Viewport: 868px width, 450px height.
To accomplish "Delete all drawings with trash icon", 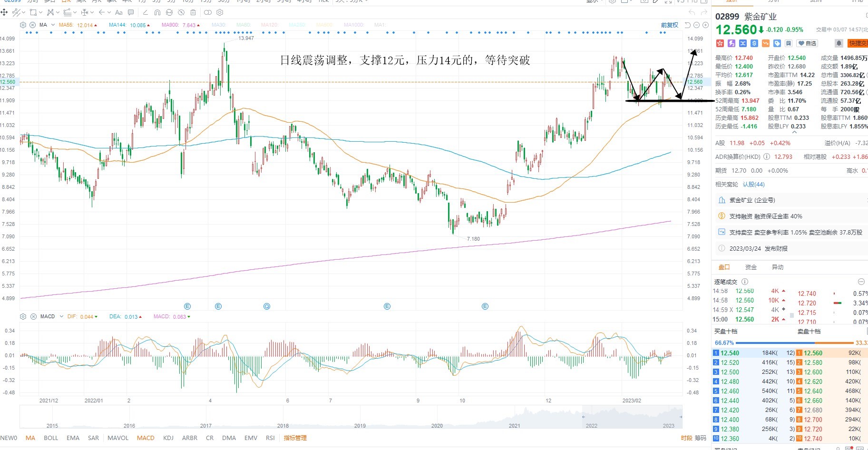I will [193, 12].
